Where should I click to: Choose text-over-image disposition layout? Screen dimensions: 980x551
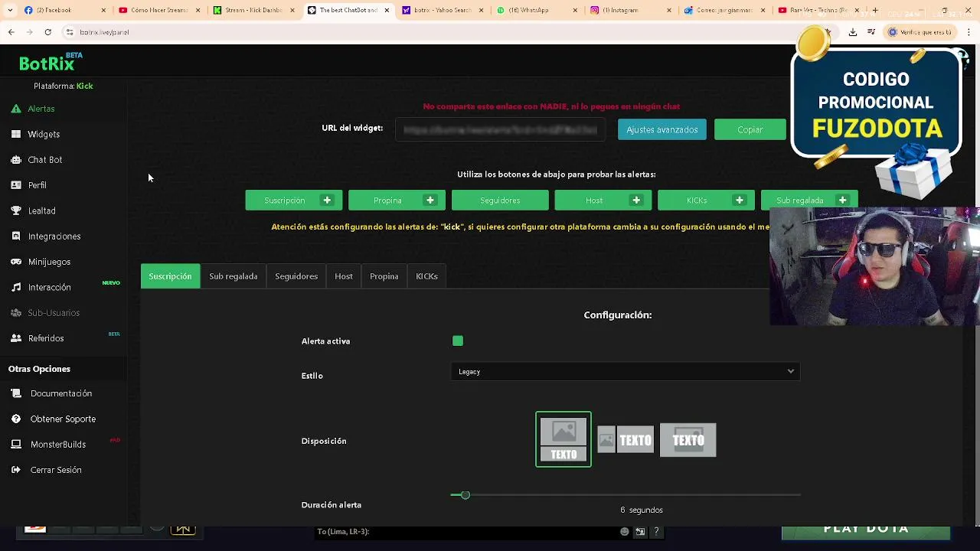tap(688, 440)
